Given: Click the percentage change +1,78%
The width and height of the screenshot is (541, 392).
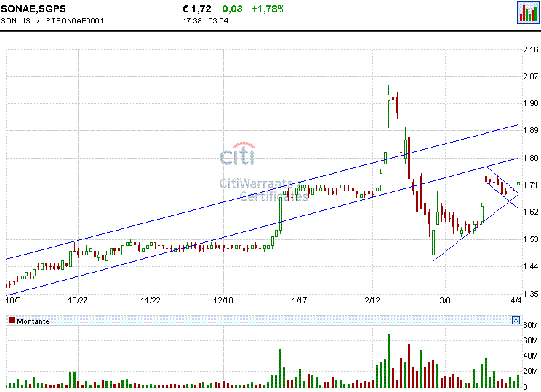Looking at the screenshot, I should 268,9.
